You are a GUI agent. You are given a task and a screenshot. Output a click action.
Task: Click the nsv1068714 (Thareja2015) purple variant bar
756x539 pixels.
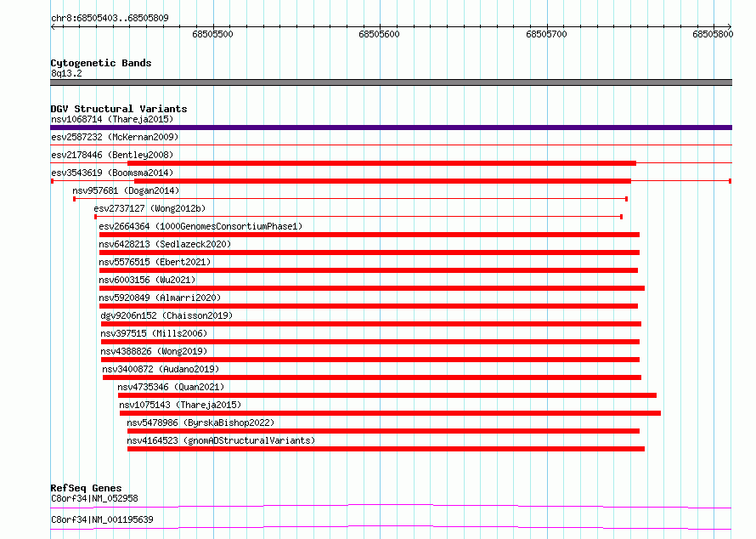391,128
